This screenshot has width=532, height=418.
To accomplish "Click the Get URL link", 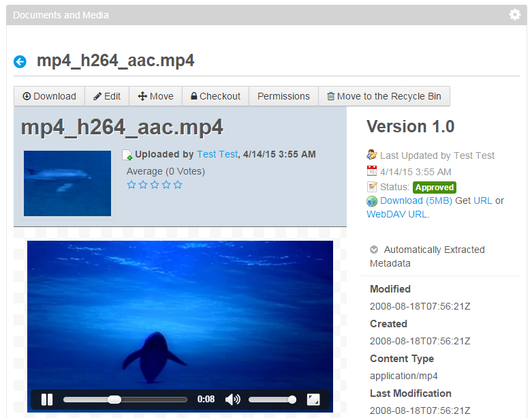I will tap(483, 200).
